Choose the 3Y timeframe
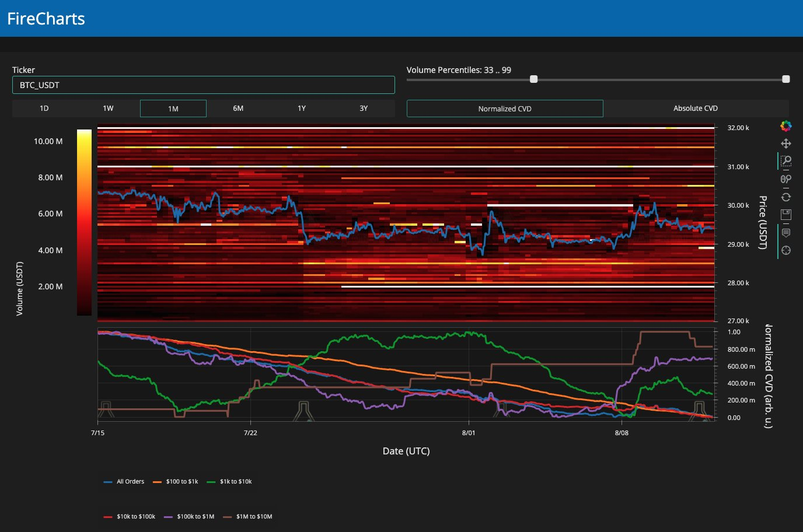 click(364, 108)
